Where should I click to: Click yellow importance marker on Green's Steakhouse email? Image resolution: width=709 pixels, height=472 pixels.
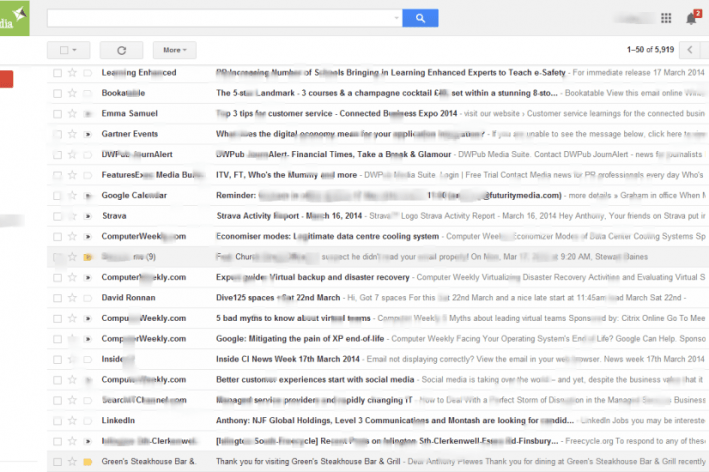(88, 462)
